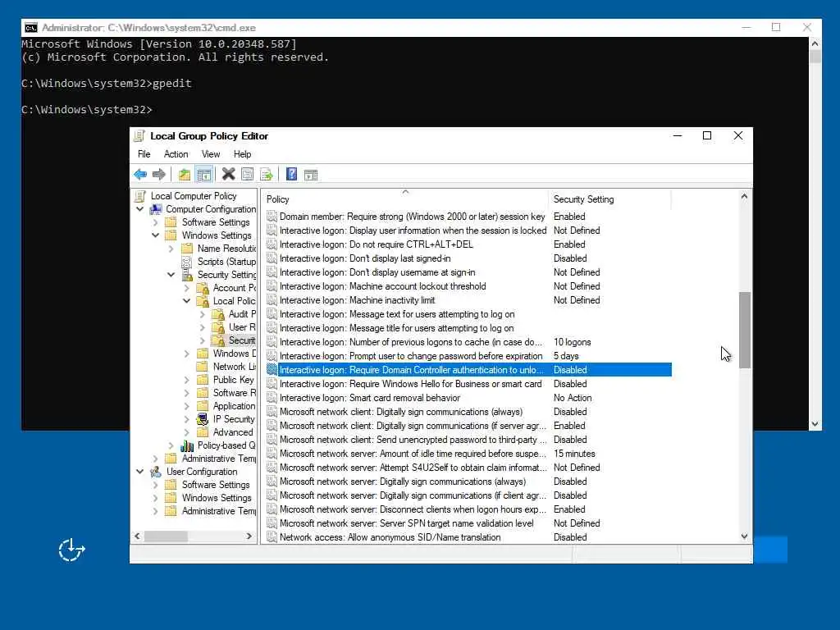This screenshot has width=840, height=630.
Task: Click policy icon beside Smart card removal behavior
Action: point(272,398)
